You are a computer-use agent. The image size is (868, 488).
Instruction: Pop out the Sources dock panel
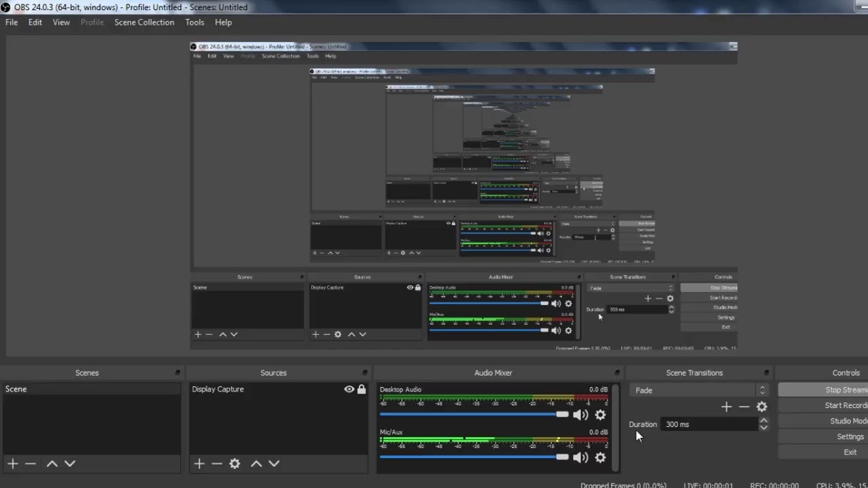(x=365, y=373)
